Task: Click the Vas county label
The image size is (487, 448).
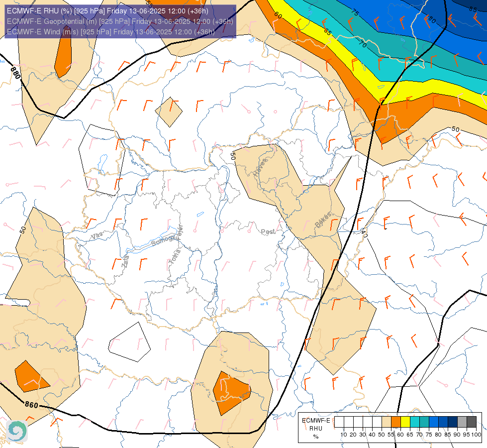Action: pos(97,235)
